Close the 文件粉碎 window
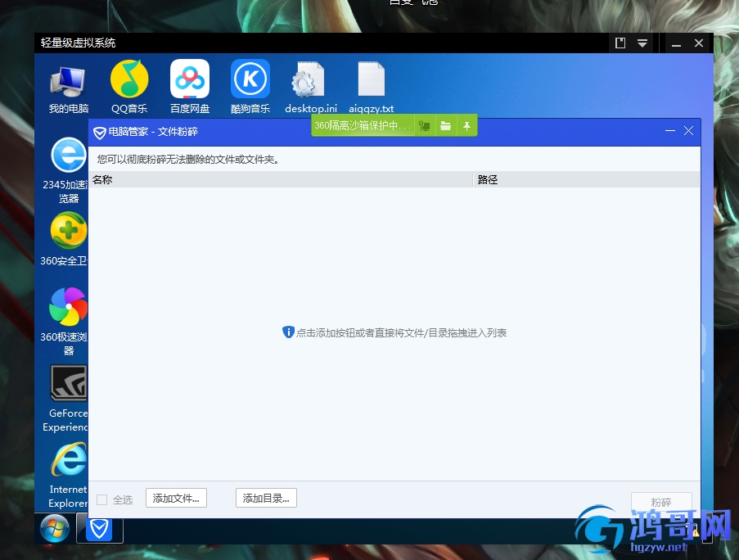Viewport: 739px width, 560px height. [688, 131]
